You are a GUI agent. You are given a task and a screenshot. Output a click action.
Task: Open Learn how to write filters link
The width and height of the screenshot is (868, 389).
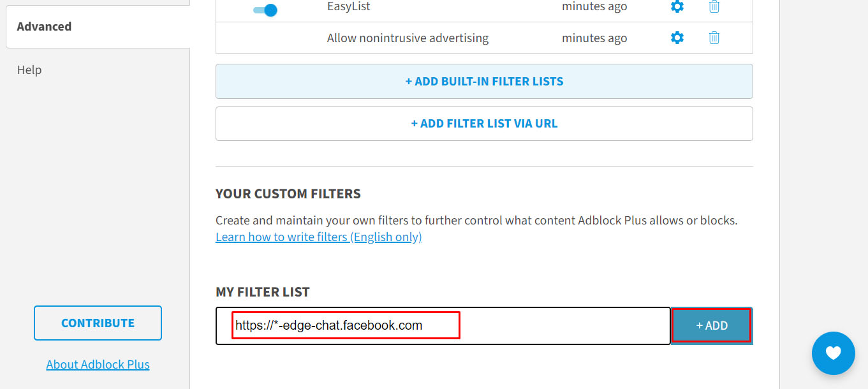coord(319,237)
